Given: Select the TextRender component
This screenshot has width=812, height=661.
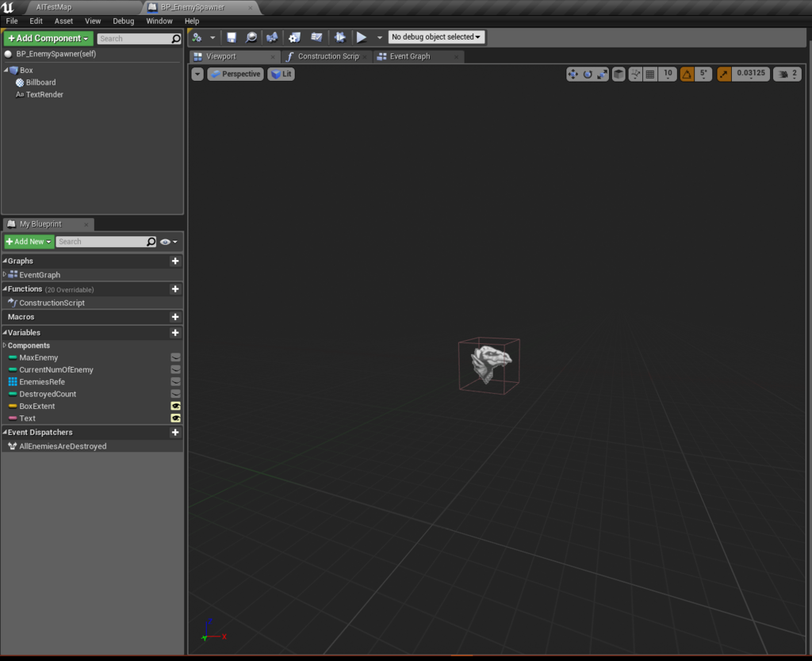Looking at the screenshot, I should point(44,95).
